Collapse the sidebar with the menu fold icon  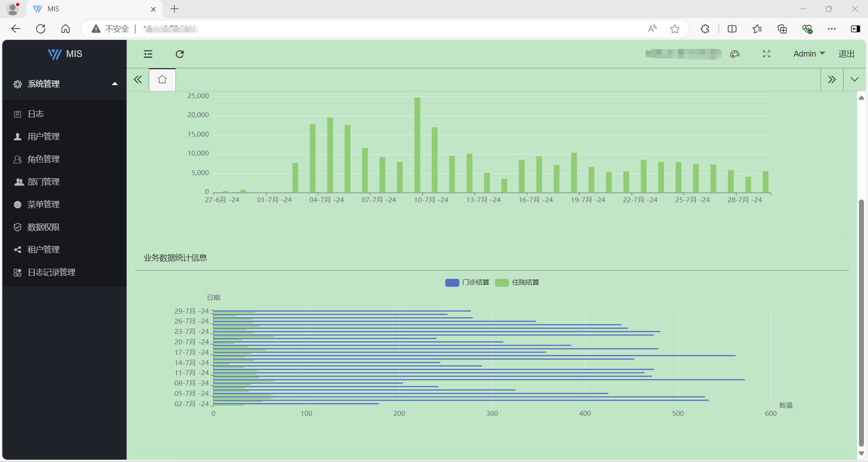pos(148,54)
